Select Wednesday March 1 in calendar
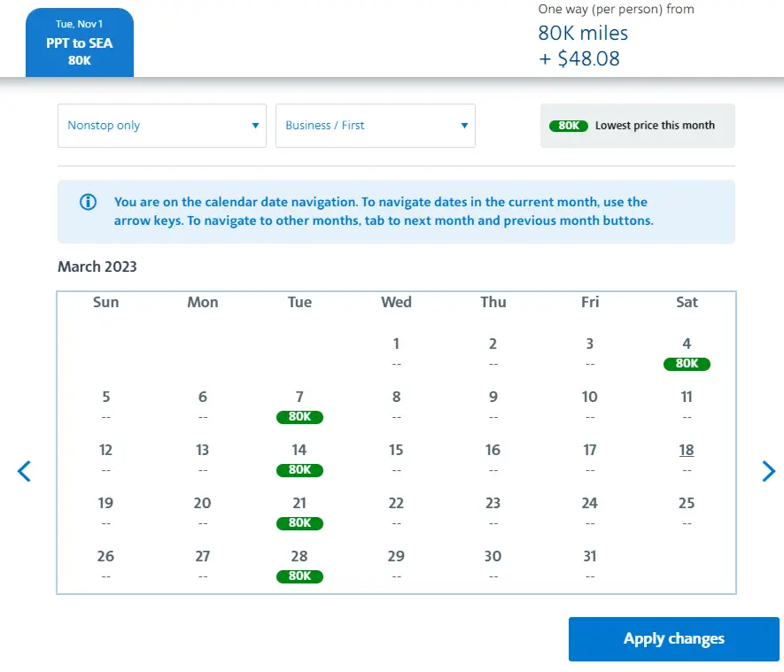The height and width of the screenshot is (672, 784). coord(396,351)
